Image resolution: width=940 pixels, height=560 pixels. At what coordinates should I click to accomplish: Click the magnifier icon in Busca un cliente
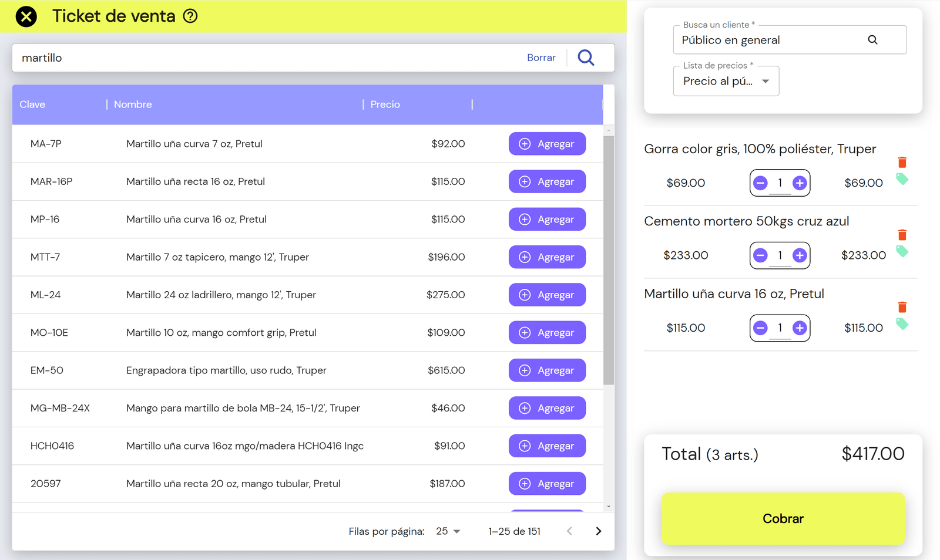click(872, 39)
